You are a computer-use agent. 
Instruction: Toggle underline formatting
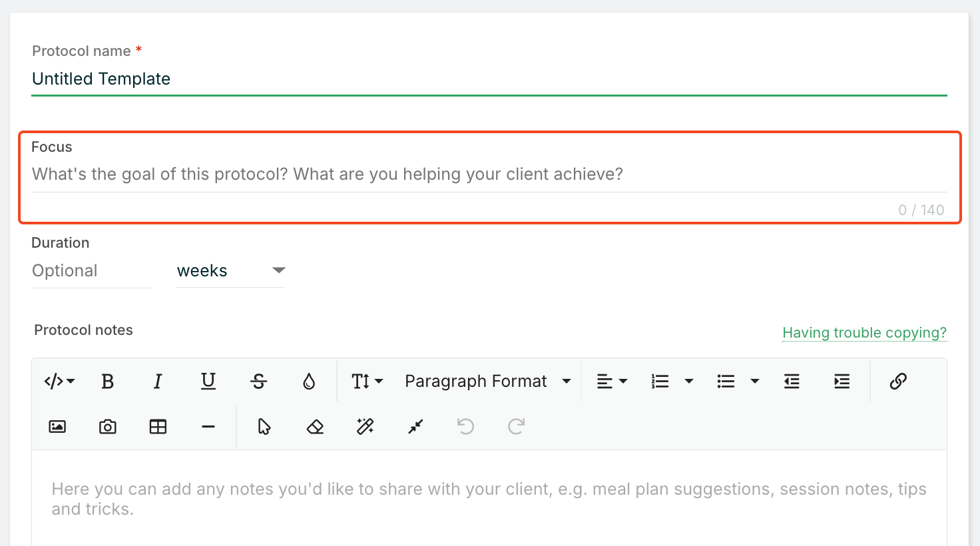[208, 382]
